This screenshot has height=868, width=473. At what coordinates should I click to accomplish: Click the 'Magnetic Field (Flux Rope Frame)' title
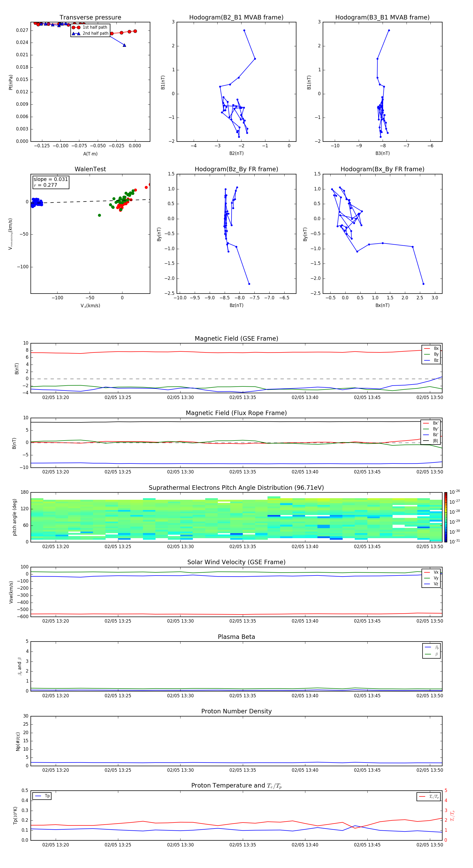click(x=236, y=413)
